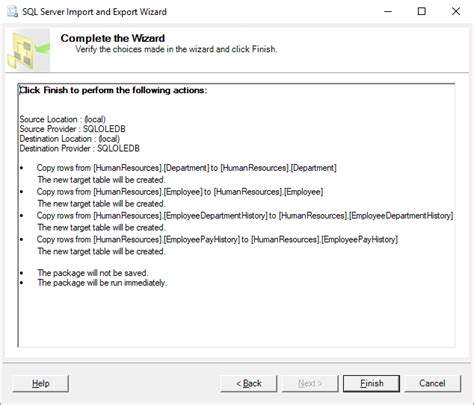This screenshot has width=474, height=405.
Task: Cancel the wizard
Action: [433, 383]
